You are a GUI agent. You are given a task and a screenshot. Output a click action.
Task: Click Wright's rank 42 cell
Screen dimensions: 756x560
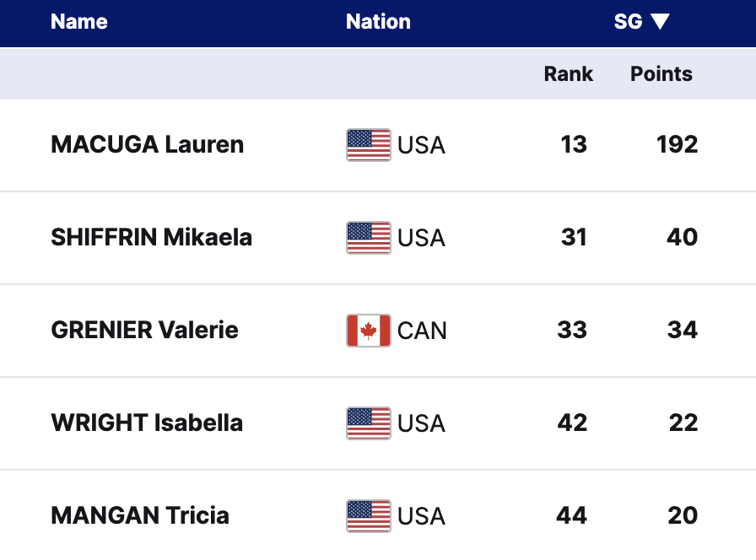point(572,423)
